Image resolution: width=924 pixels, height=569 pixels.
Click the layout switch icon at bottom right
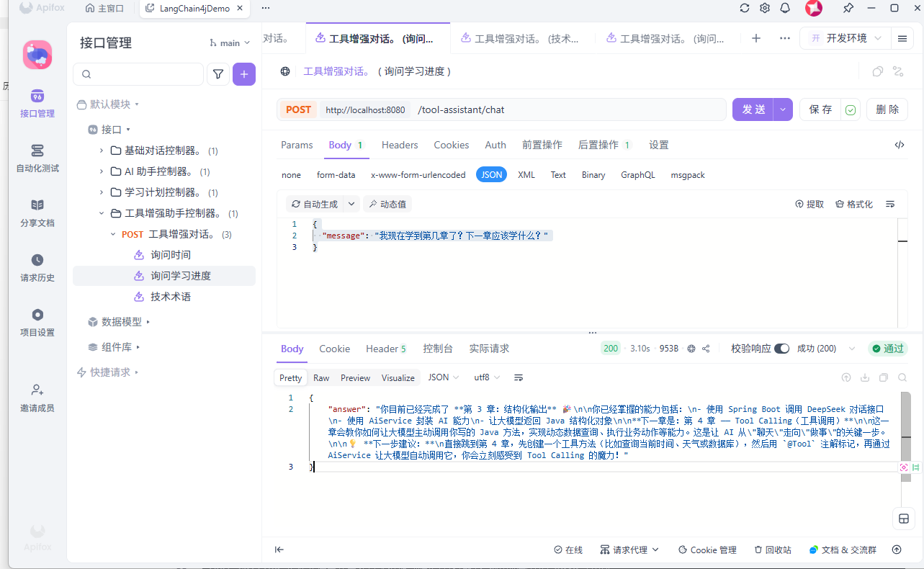tap(902, 519)
